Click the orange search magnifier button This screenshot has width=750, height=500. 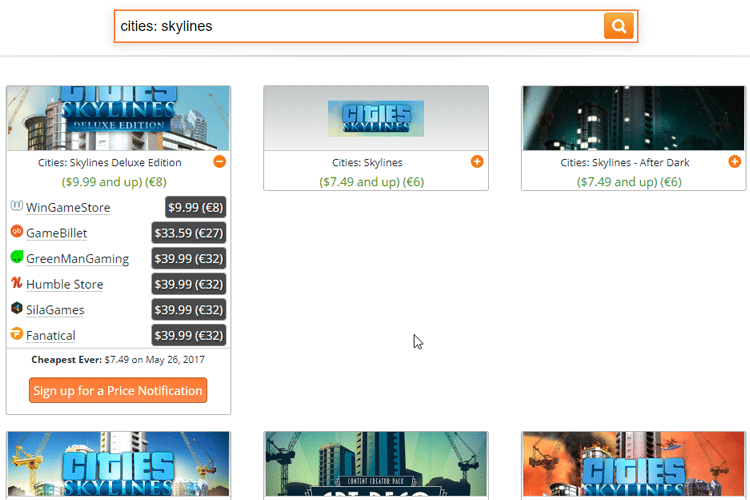click(x=618, y=26)
